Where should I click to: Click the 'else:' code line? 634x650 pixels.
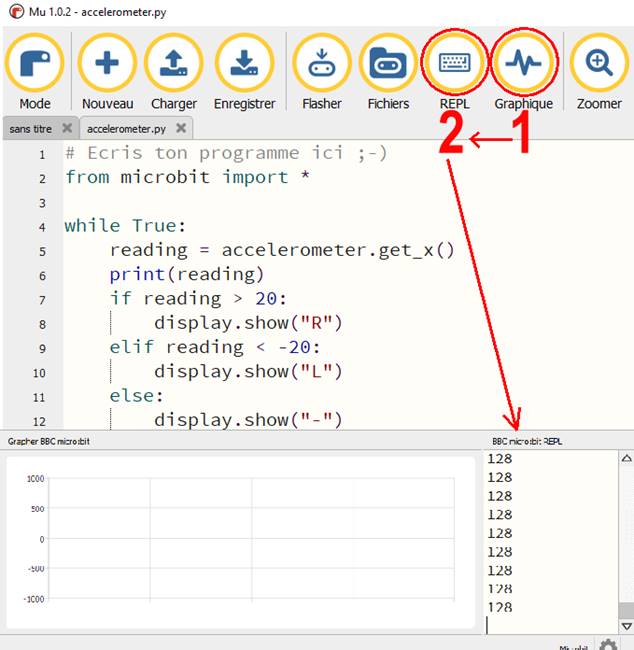tap(136, 396)
